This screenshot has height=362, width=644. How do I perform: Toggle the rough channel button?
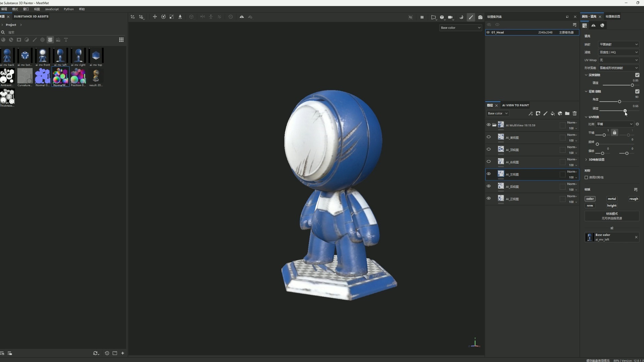click(x=633, y=199)
